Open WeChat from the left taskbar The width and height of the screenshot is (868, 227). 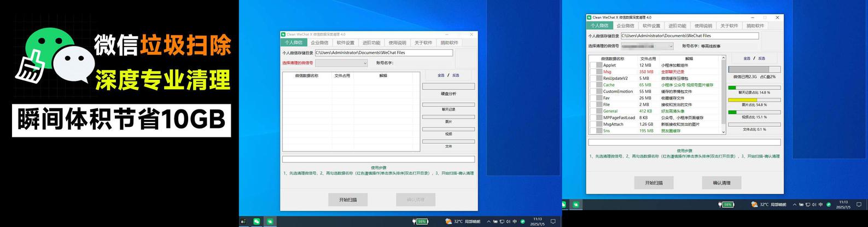coord(257,222)
